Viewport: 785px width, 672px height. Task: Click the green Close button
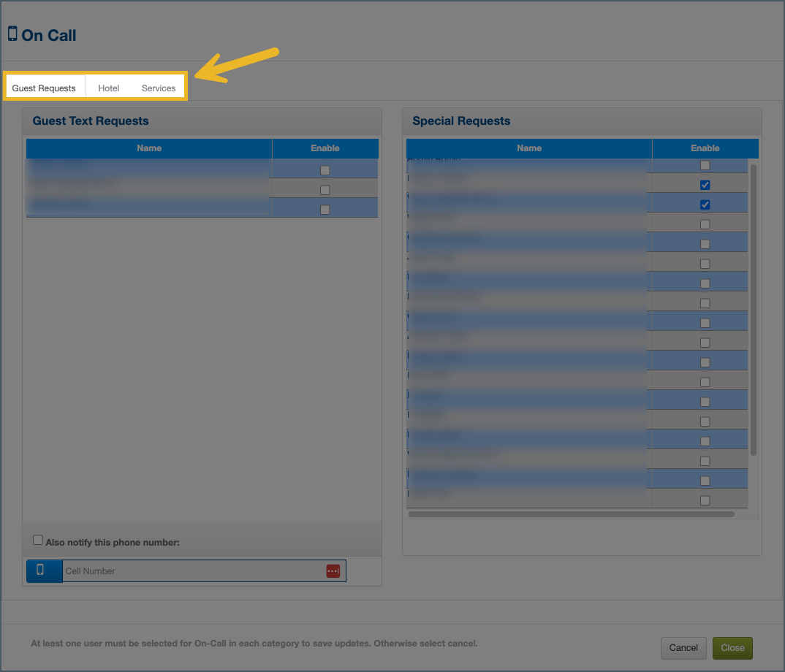732,648
